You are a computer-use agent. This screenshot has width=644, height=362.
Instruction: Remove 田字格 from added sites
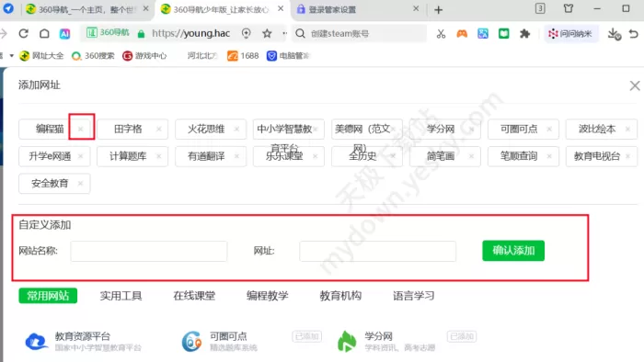tap(159, 130)
